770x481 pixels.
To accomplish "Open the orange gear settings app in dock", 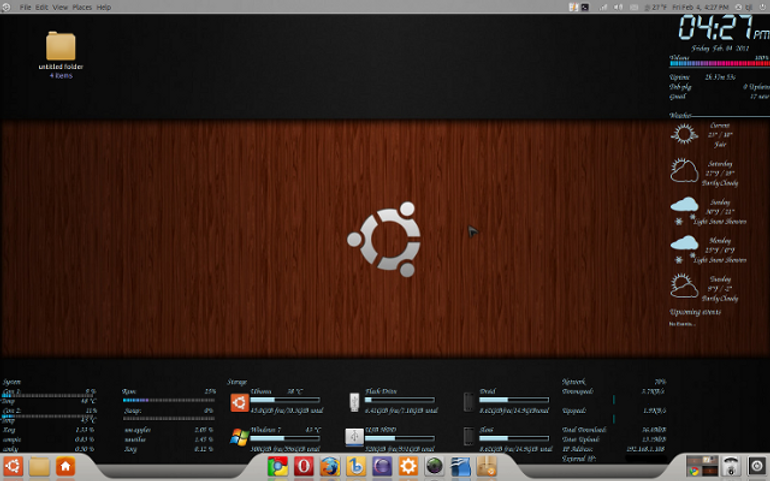I will point(408,466).
